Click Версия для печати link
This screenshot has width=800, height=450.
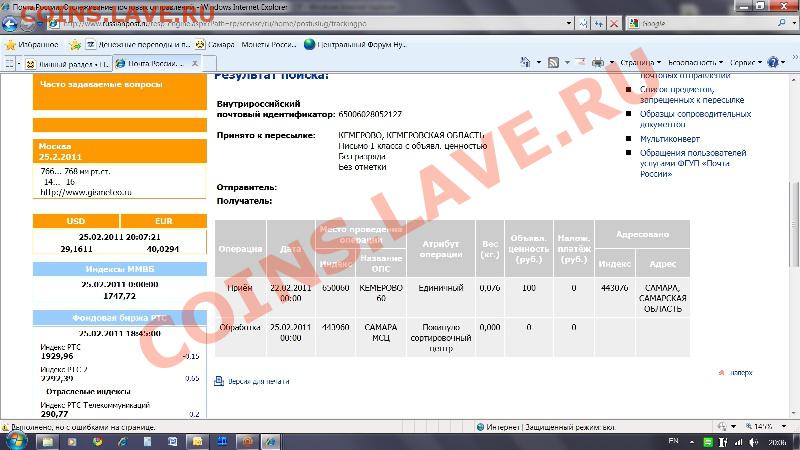pos(258,381)
